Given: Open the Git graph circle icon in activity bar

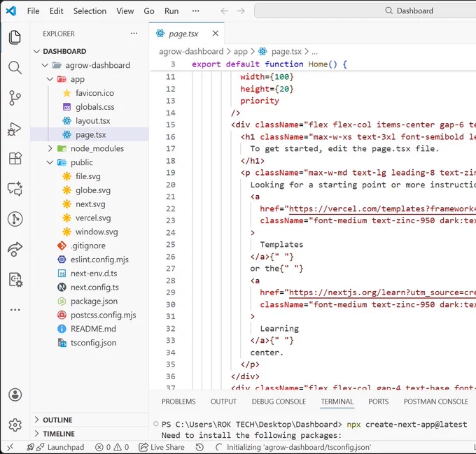Looking at the screenshot, I should (x=15, y=219).
